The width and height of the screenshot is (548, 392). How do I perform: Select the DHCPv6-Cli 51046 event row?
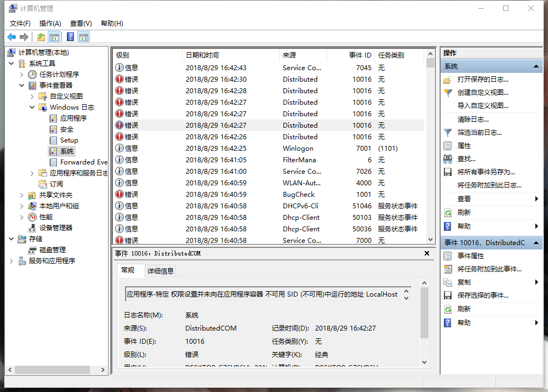pyautogui.click(x=269, y=206)
